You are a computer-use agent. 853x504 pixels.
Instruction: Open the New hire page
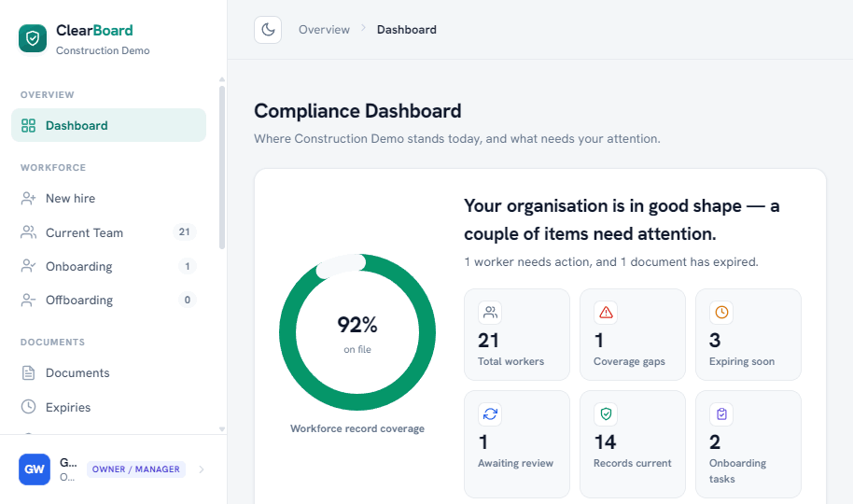point(109,199)
